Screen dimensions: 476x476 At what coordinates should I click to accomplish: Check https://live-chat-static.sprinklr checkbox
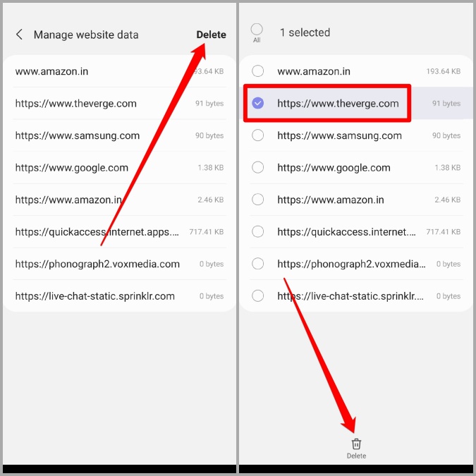[x=257, y=296]
